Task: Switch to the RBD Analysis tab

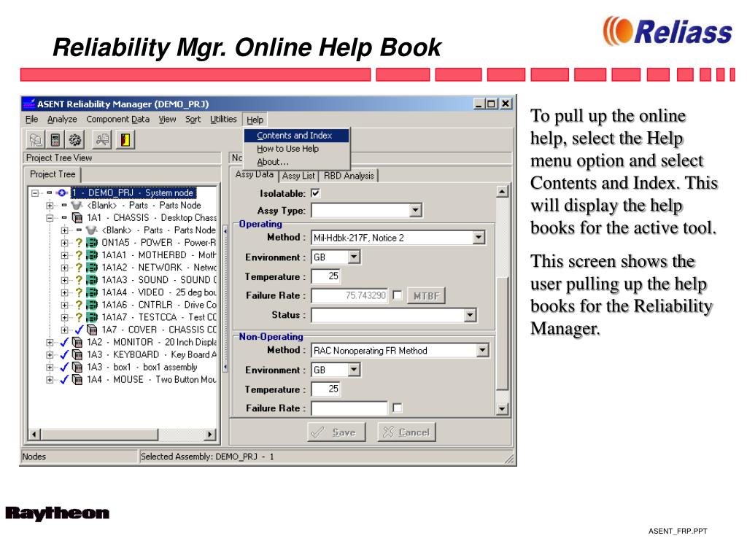Action: 349,176
